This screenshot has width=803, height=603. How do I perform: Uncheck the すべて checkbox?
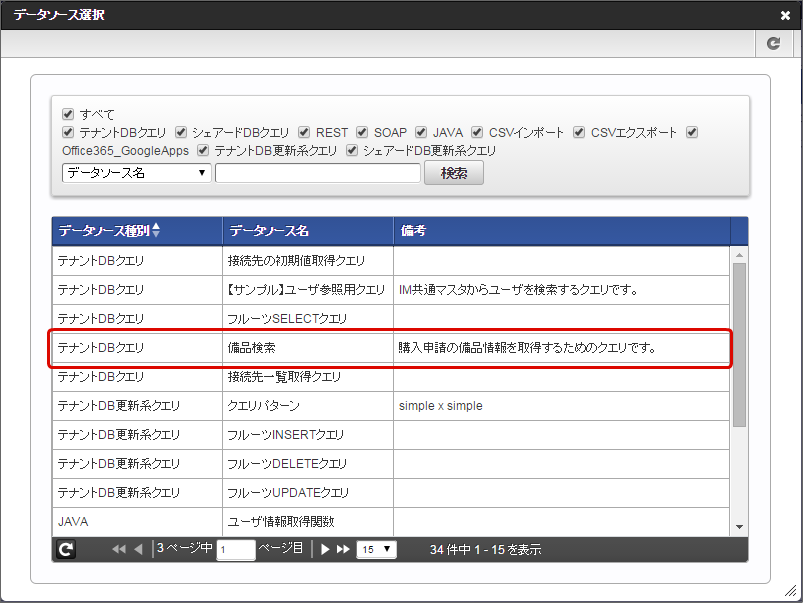[x=68, y=114]
